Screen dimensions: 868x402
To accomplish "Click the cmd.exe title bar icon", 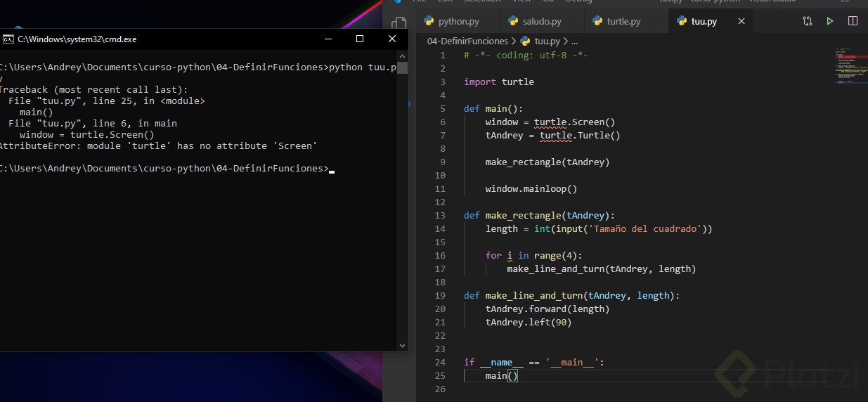I will pos(8,39).
